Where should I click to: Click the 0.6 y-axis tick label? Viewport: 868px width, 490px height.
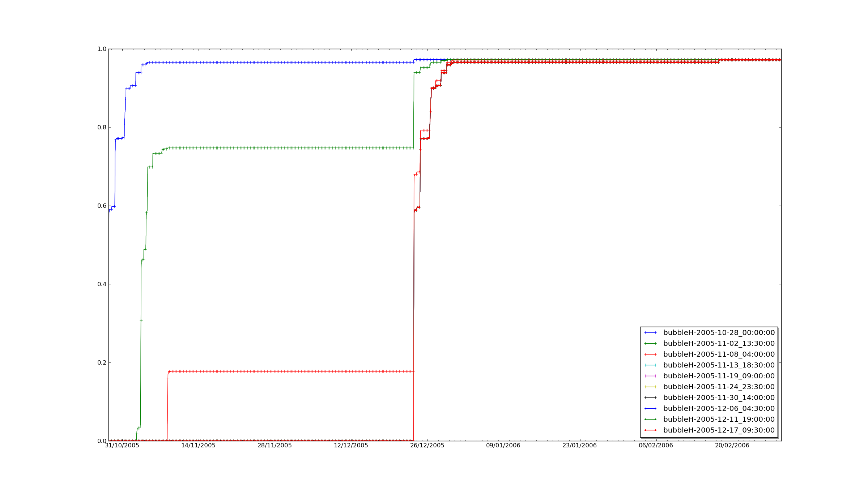(102, 206)
